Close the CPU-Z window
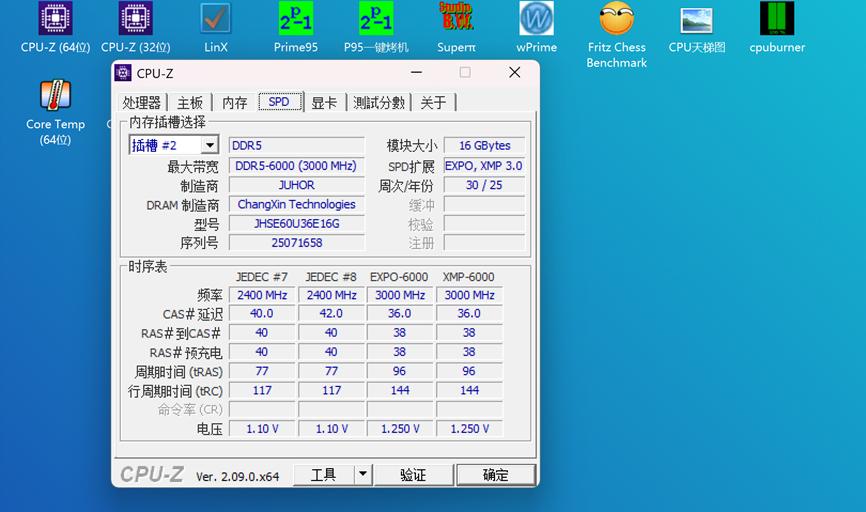Image resolution: width=866 pixels, height=512 pixels. (x=515, y=72)
